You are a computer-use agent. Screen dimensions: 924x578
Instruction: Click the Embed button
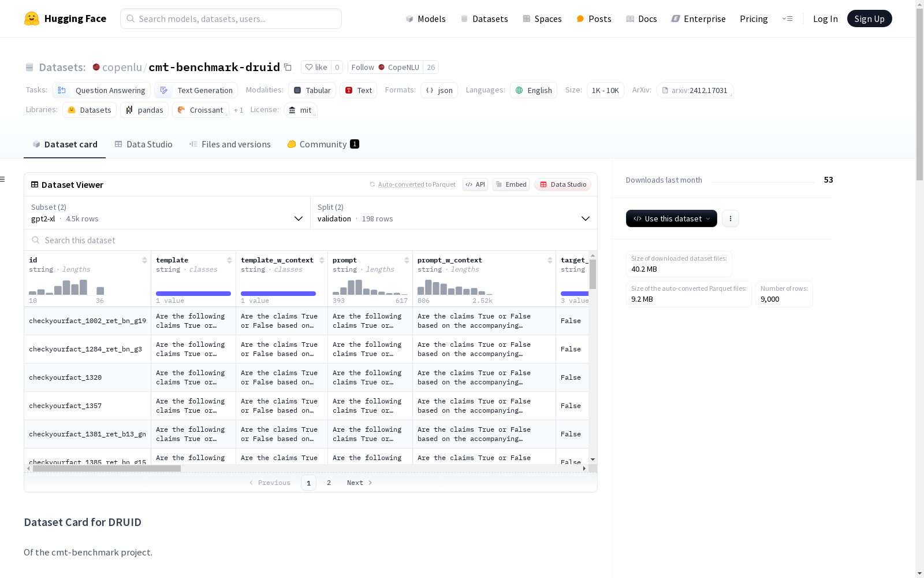tap(511, 184)
